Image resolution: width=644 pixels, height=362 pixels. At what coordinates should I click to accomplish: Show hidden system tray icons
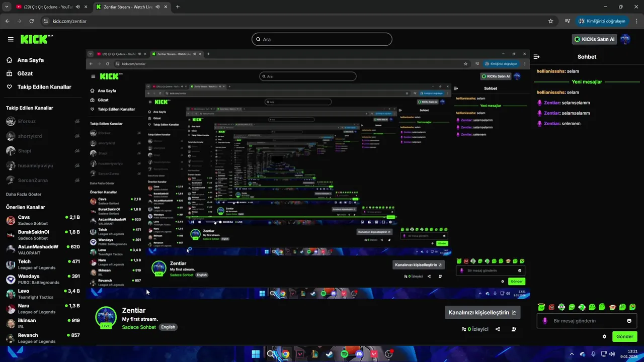tap(572, 354)
